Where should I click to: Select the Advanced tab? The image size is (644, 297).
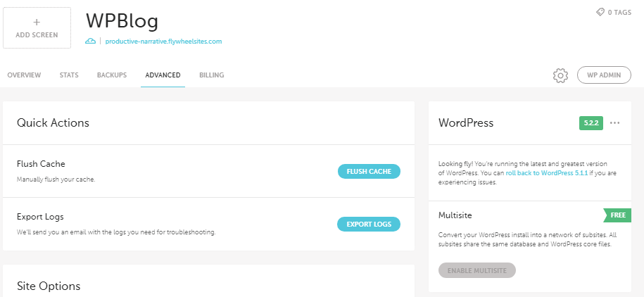tap(163, 75)
